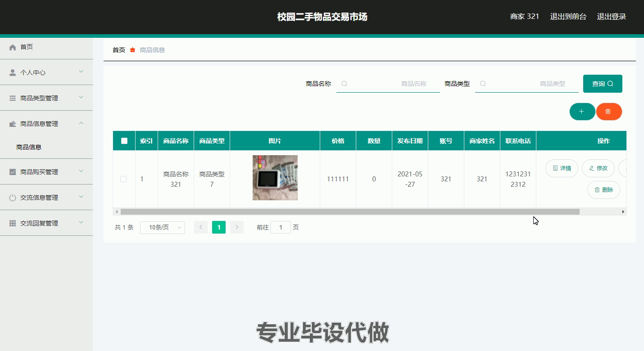Click the chart icon beside 商品购买管理
644x351 pixels.
coord(13,172)
